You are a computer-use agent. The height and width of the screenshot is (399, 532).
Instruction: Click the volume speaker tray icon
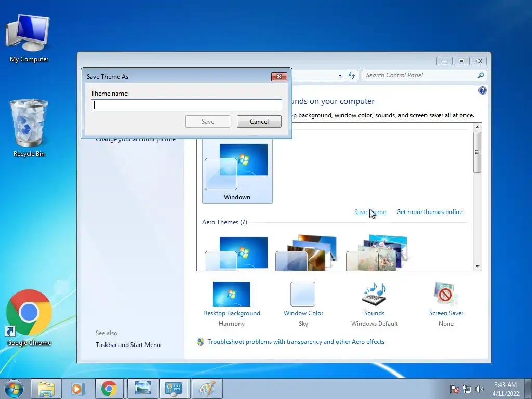pos(479,389)
